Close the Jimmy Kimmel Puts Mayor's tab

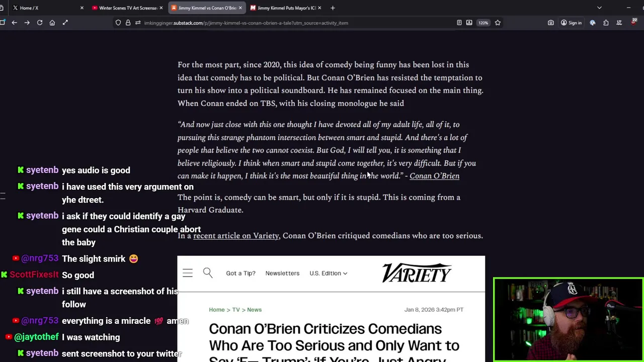point(319,8)
